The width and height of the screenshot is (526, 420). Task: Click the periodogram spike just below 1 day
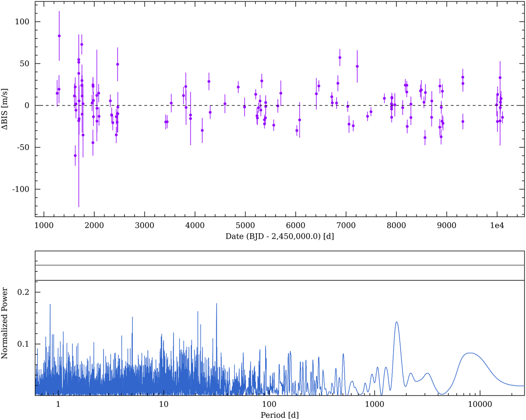[50, 304]
